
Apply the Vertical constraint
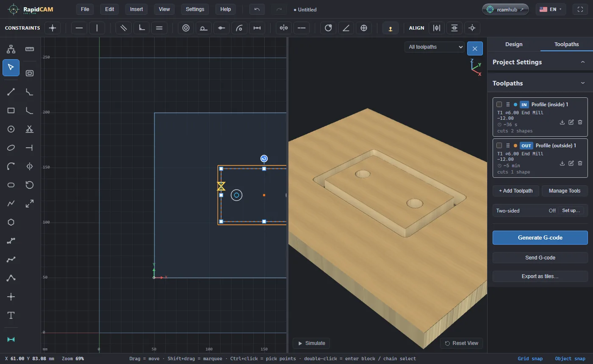pos(97,28)
